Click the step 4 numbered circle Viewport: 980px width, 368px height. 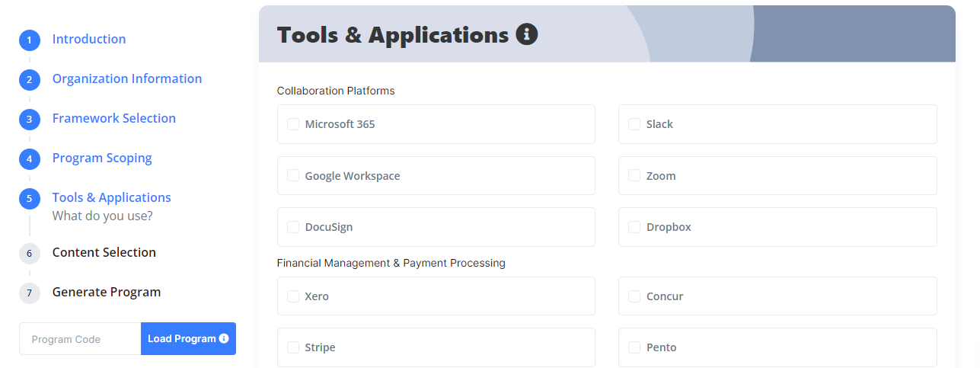pyautogui.click(x=29, y=159)
